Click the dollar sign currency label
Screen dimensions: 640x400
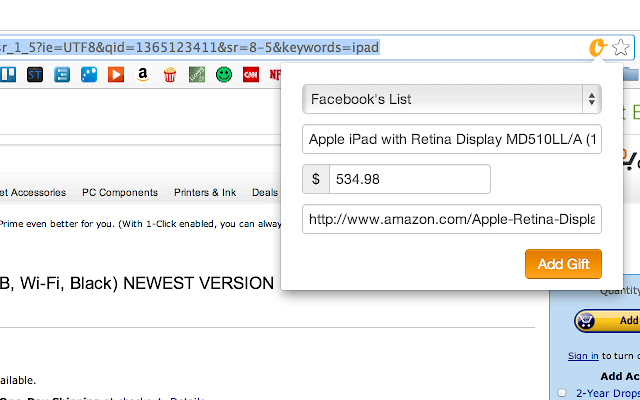316,179
